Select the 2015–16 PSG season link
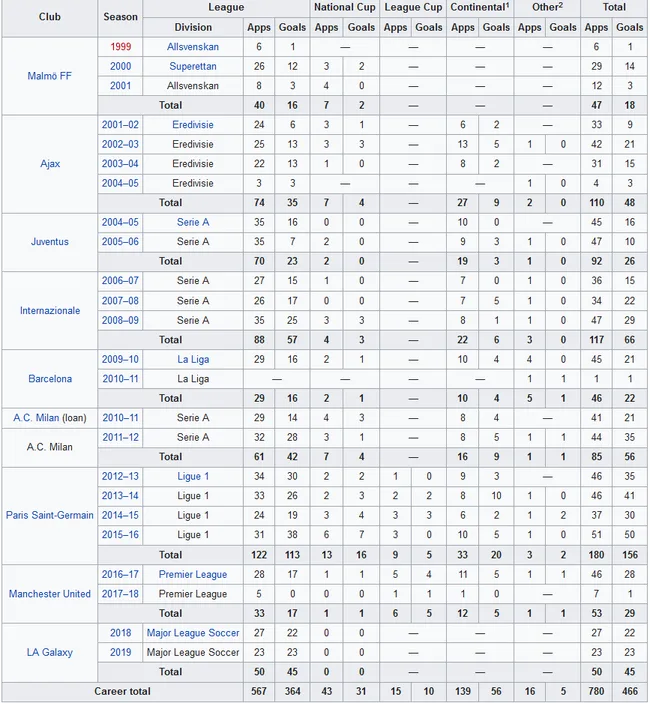Screen dimensions: 650x703 pyautogui.click(x=120, y=534)
